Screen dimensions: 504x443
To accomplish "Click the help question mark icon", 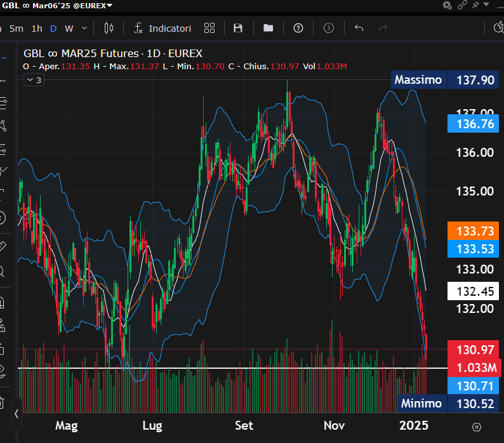I will [298, 28].
